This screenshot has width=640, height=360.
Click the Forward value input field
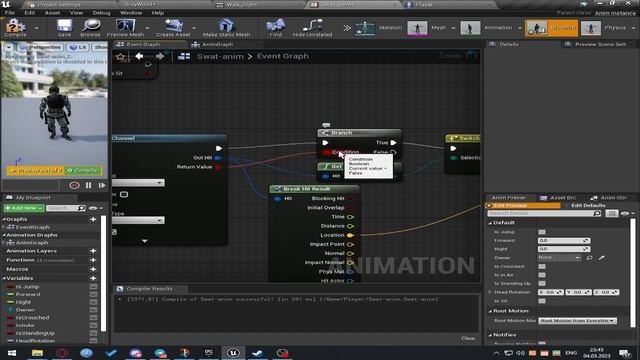[564, 240]
